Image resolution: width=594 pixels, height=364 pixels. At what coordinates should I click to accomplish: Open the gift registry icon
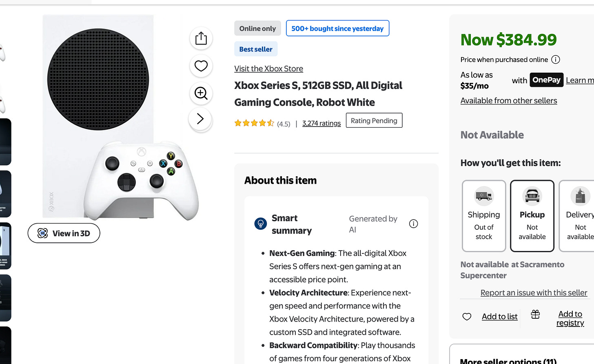coord(535,315)
